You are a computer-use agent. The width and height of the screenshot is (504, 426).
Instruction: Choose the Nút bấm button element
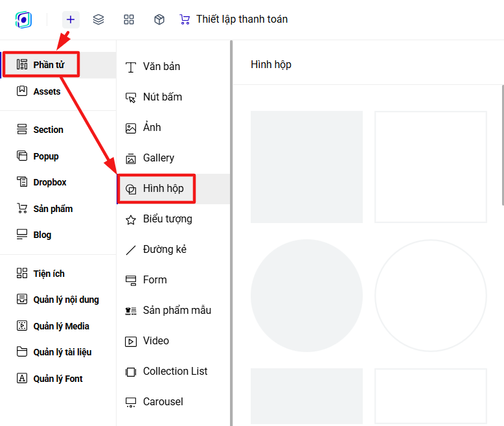pos(173,97)
